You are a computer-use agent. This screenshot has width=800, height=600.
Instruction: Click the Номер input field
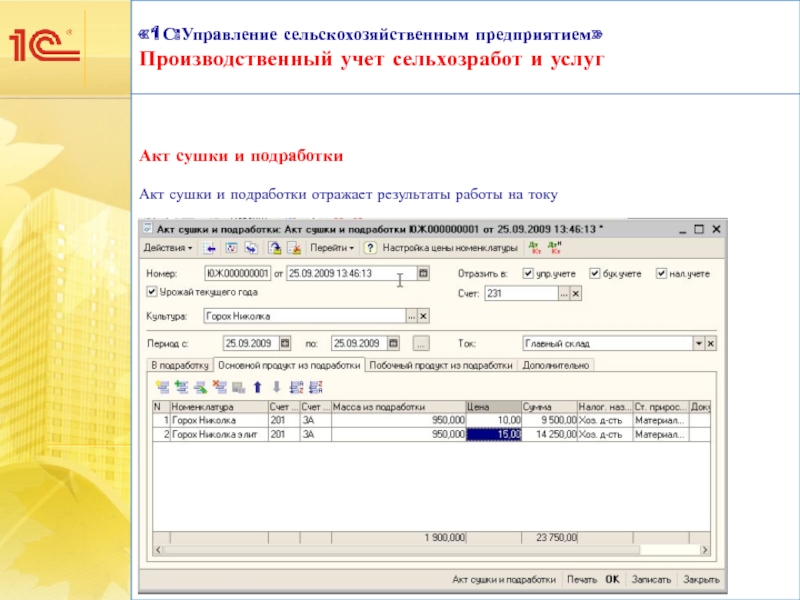click(237, 273)
